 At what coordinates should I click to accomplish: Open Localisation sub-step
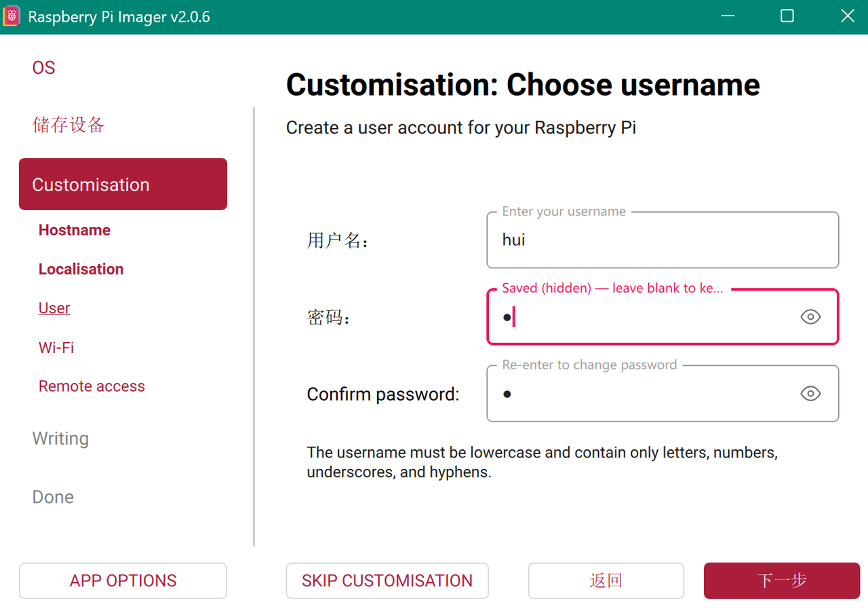pos(81,269)
